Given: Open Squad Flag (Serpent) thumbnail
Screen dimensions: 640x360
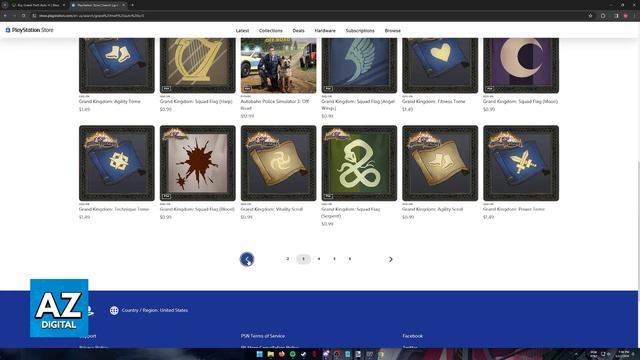Looking at the screenshot, I should (x=359, y=163).
